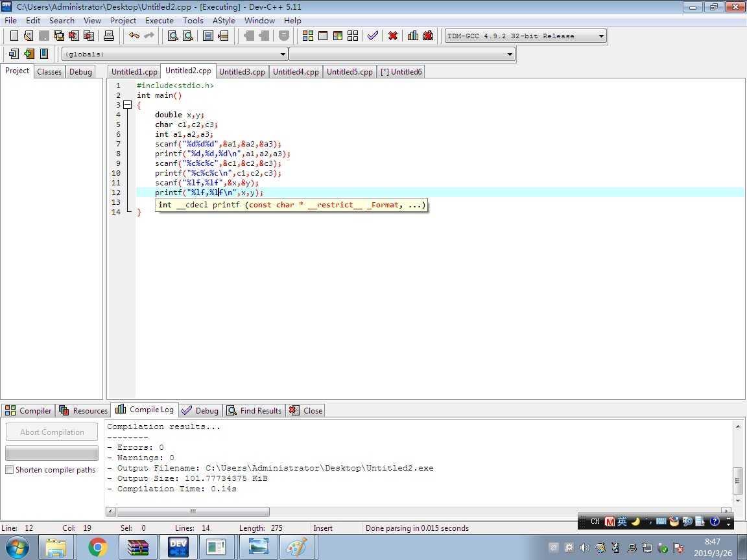This screenshot has width=747, height=560.
Task: Open the Compiler bottom tab
Action: coord(28,410)
